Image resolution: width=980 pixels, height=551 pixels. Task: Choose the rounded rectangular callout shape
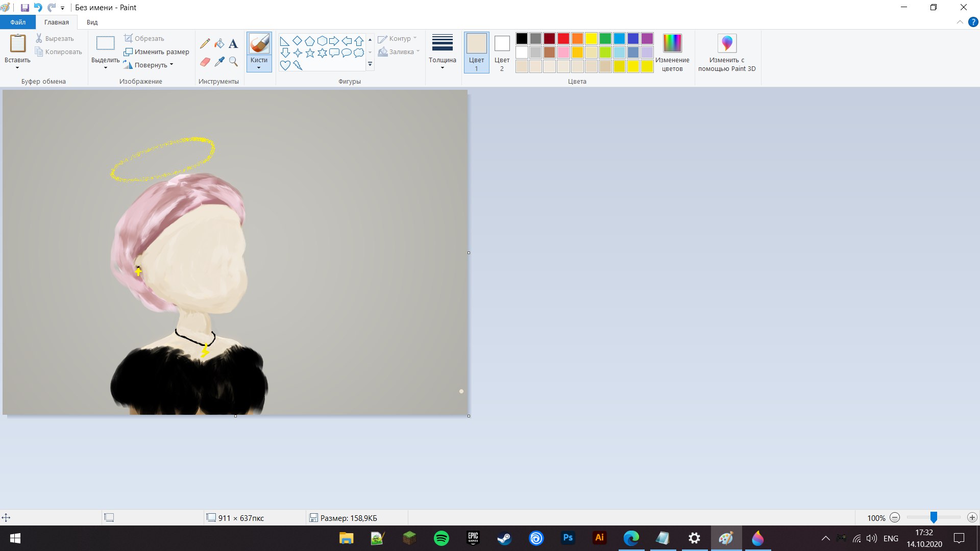pos(334,53)
